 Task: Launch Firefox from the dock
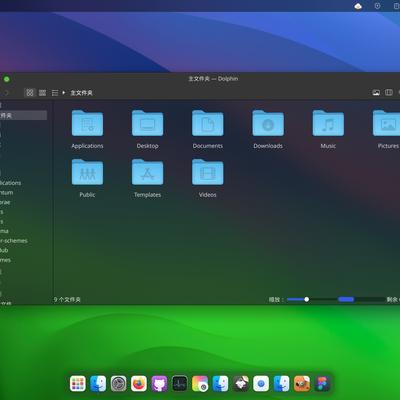click(x=139, y=384)
